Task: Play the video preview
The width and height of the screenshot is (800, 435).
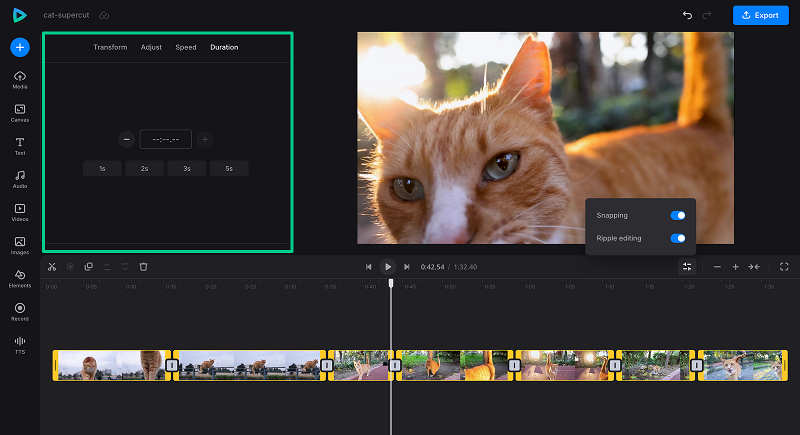Action: tap(388, 267)
